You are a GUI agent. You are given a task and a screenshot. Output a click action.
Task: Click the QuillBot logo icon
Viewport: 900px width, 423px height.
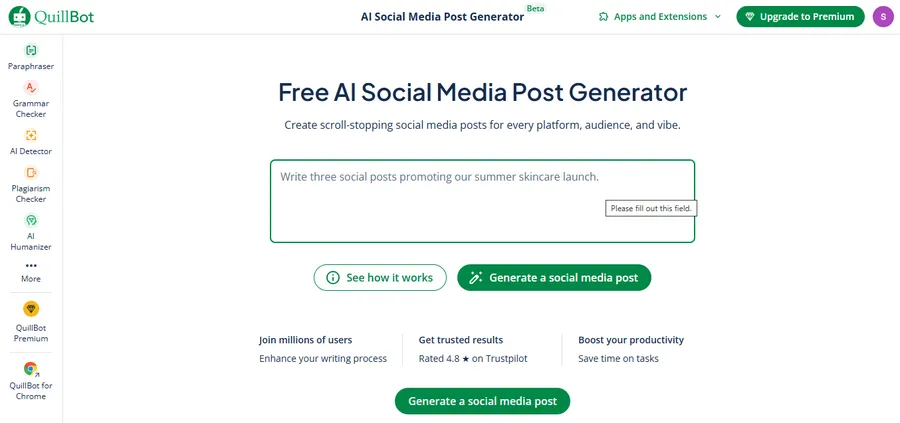[20, 16]
